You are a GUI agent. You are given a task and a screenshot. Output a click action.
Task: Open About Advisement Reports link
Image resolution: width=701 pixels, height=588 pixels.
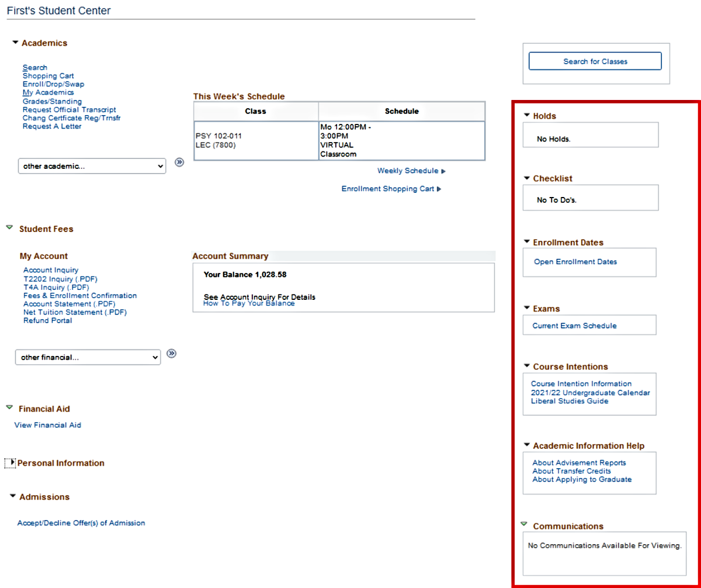tap(579, 463)
